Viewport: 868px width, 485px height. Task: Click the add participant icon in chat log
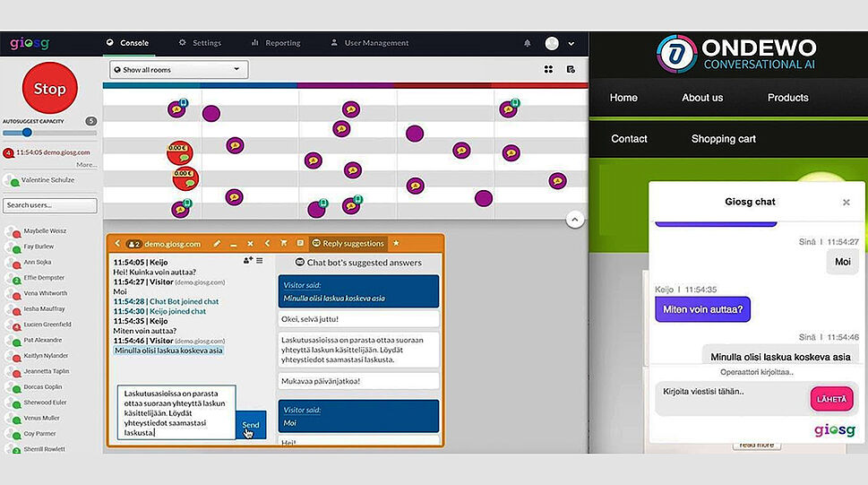[247, 260]
